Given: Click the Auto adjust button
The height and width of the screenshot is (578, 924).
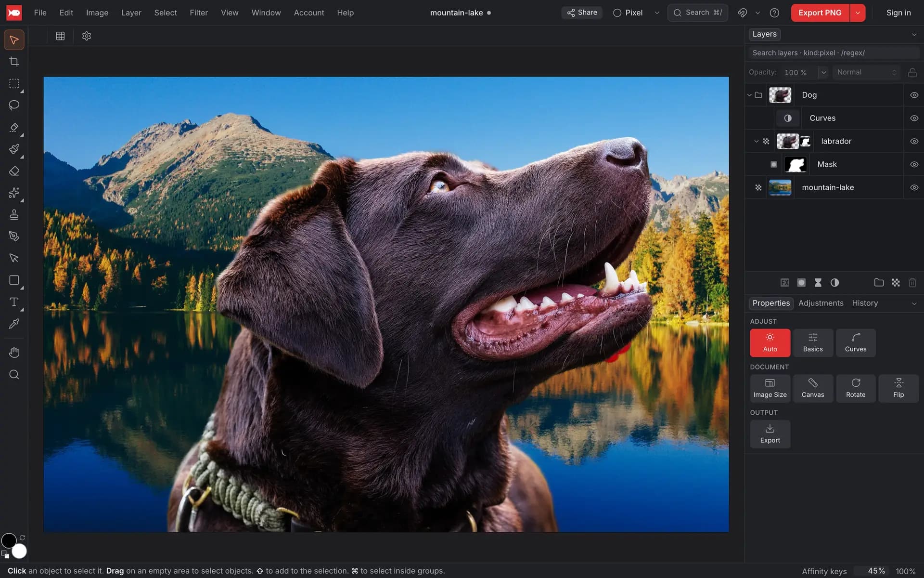Looking at the screenshot, I should [x=770, y=343].
